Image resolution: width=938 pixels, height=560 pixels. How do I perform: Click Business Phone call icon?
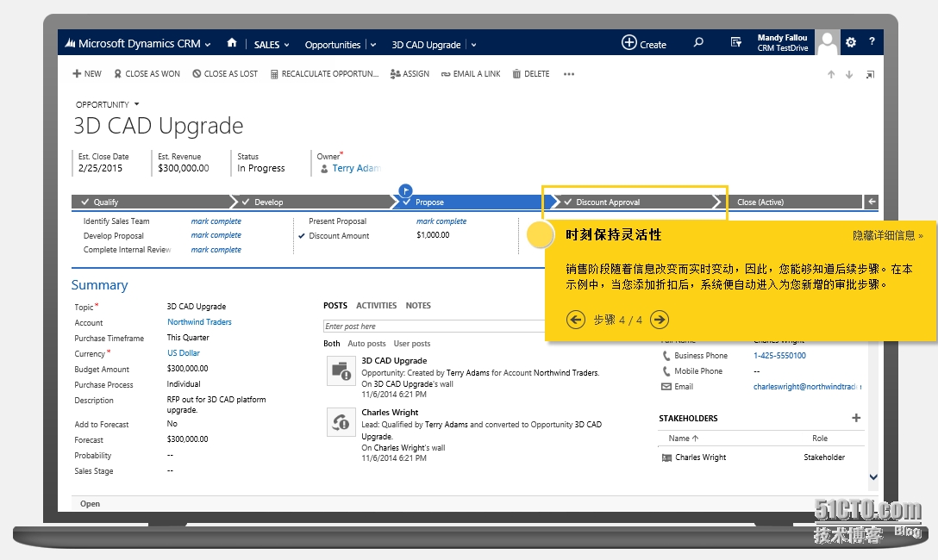tap(666, 356)
